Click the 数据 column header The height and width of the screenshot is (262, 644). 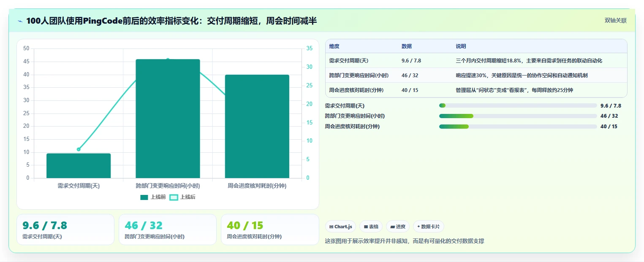407,46
